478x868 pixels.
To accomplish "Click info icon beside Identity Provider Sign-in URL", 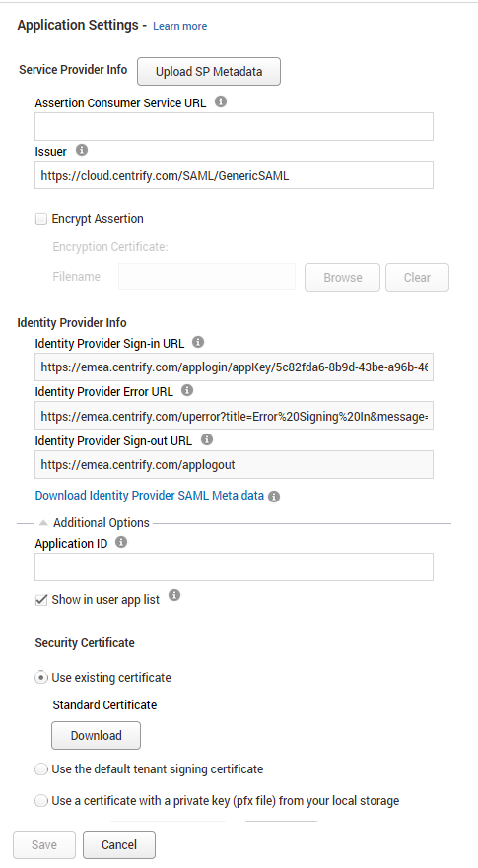I will [198, 342].
